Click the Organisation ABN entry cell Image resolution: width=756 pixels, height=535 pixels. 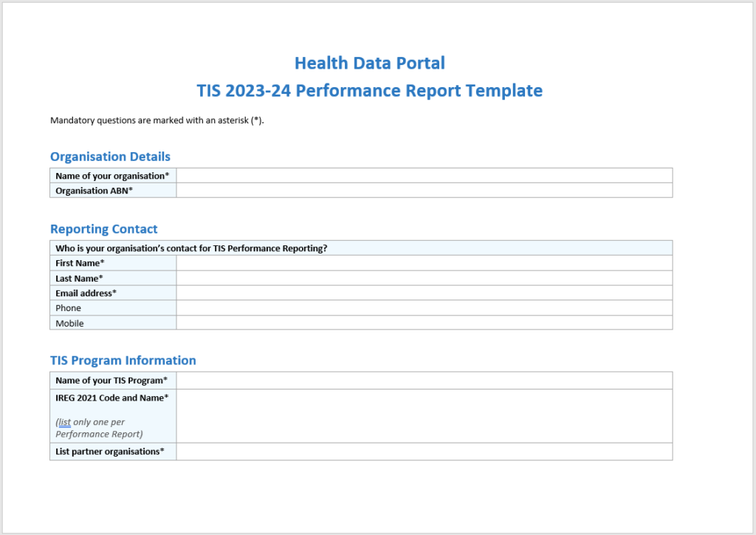coord(424,191)
